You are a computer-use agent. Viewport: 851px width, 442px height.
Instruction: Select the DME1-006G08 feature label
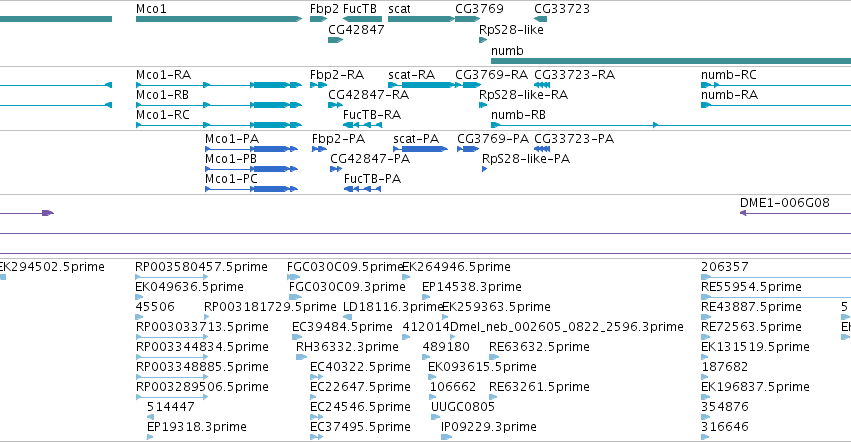(x=785, y=203)
